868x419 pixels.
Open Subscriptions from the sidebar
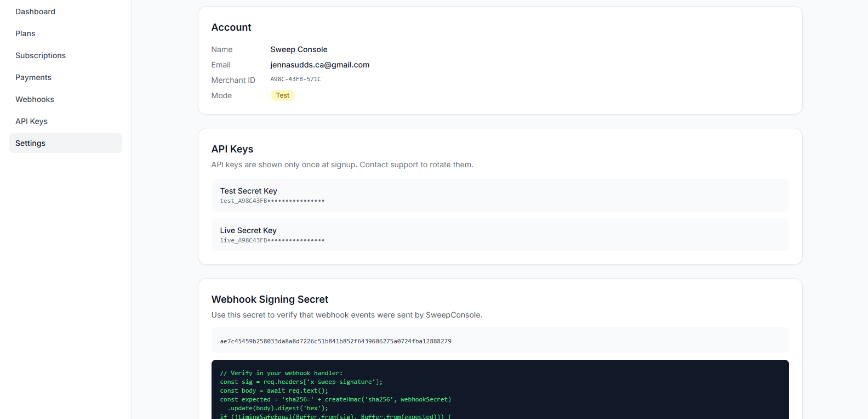point(41,55)
